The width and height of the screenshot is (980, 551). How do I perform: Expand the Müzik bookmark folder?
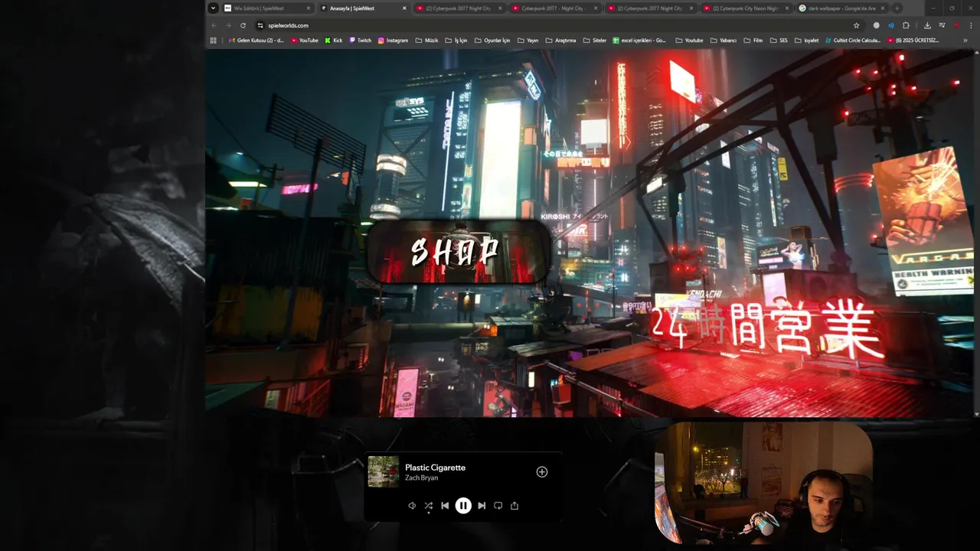[x=427, y=41]
